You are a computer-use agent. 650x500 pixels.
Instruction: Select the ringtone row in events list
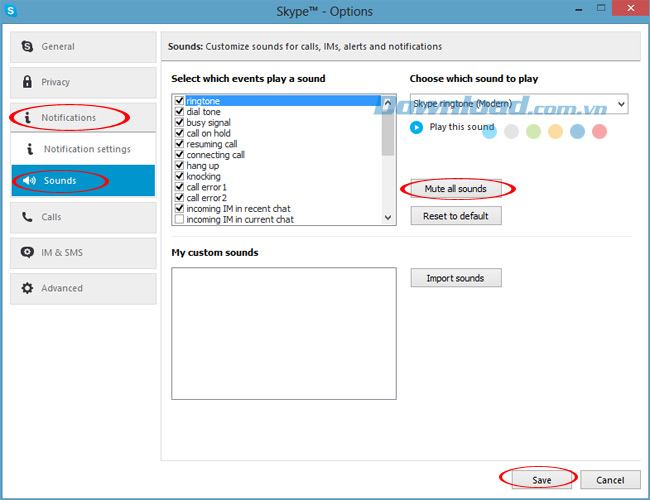click(x=283, y=101)
